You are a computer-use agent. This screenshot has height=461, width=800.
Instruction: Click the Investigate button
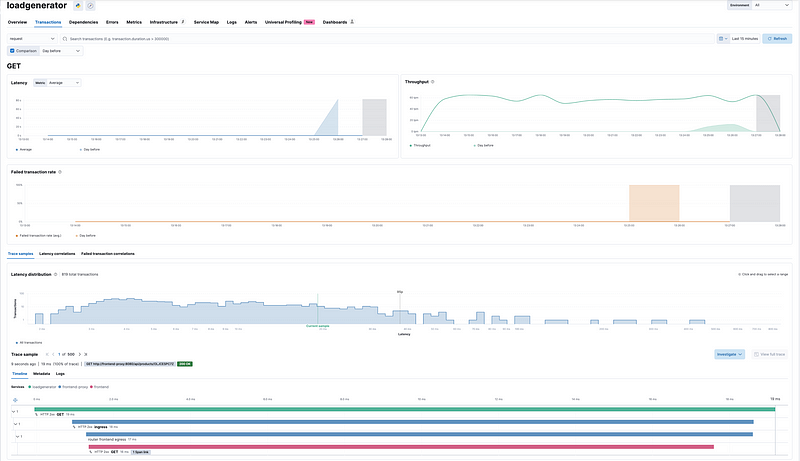click(730, 354)
